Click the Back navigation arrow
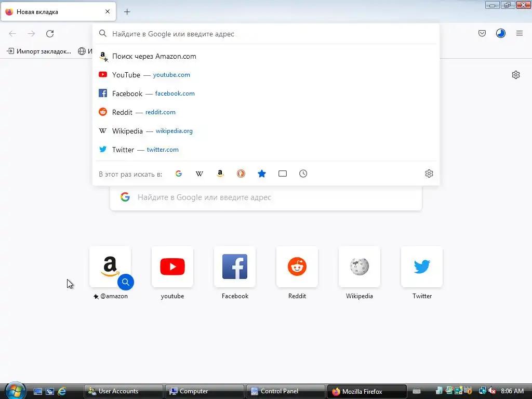 point(12,34)
